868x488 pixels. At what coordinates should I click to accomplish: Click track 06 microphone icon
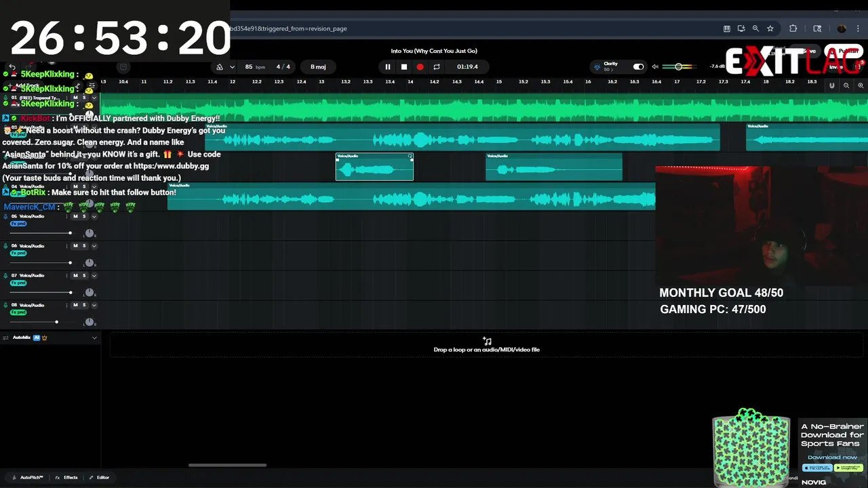[5, 245]
